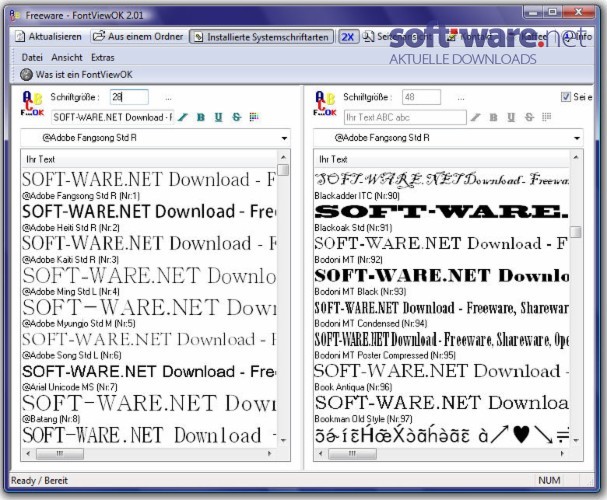Click the color grid icon in the right pane
The height and width of the screenshot is (500, 607).
(x=547, y=117)
